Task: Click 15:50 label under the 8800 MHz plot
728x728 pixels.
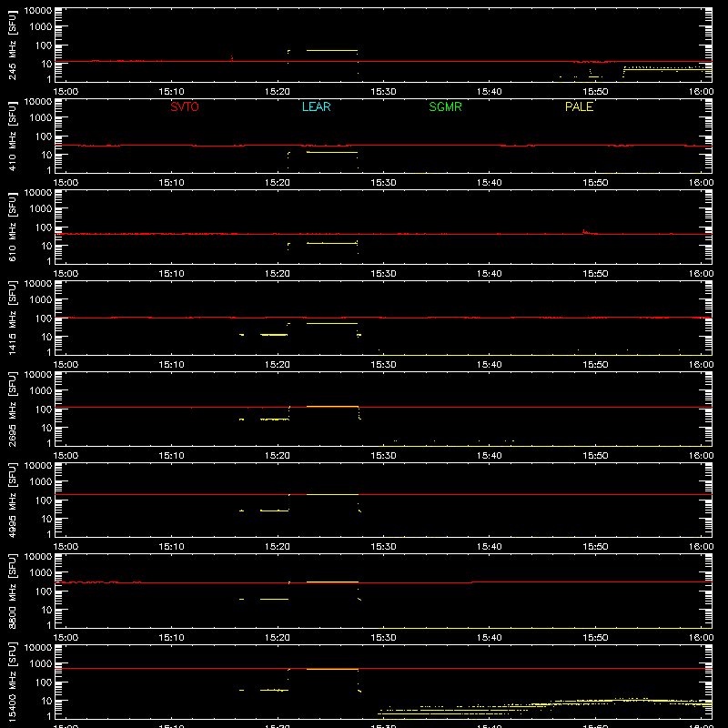Action: 595,638
